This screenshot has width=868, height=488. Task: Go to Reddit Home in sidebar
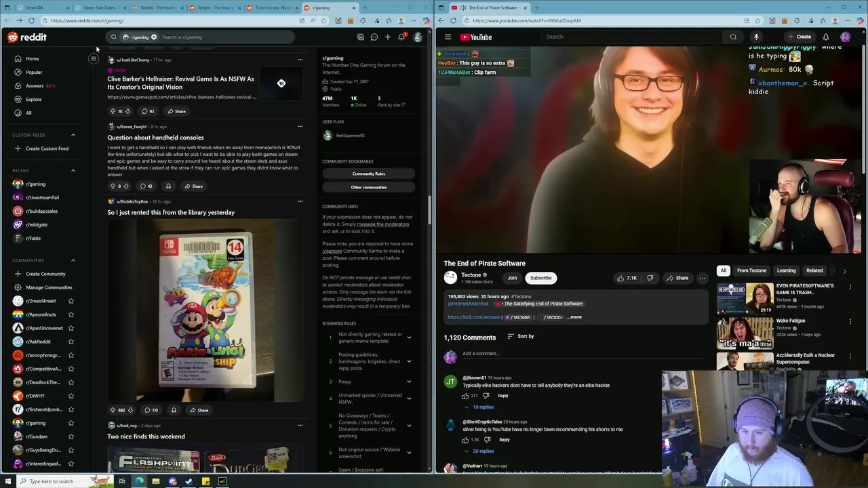click(x=32, y=59)
